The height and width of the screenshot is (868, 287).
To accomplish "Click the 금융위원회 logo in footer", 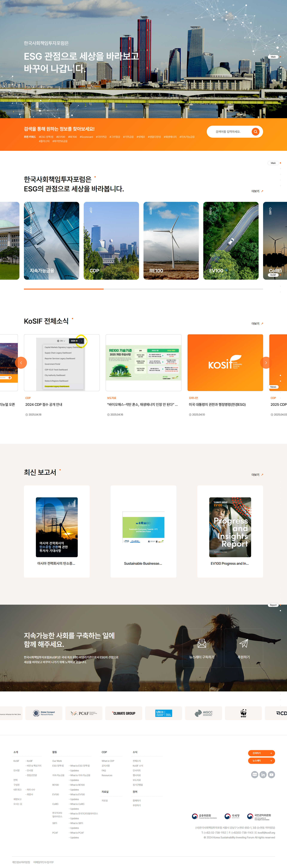I will (x=204, y=816).
